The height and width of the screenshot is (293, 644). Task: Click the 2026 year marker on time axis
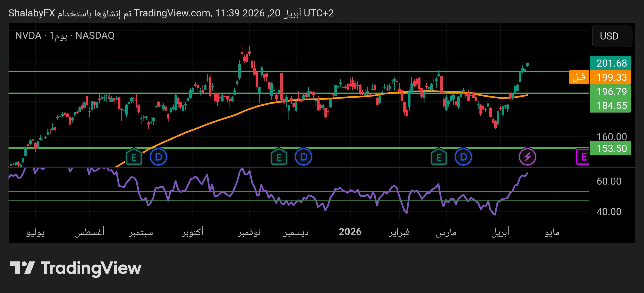[350, 232]
